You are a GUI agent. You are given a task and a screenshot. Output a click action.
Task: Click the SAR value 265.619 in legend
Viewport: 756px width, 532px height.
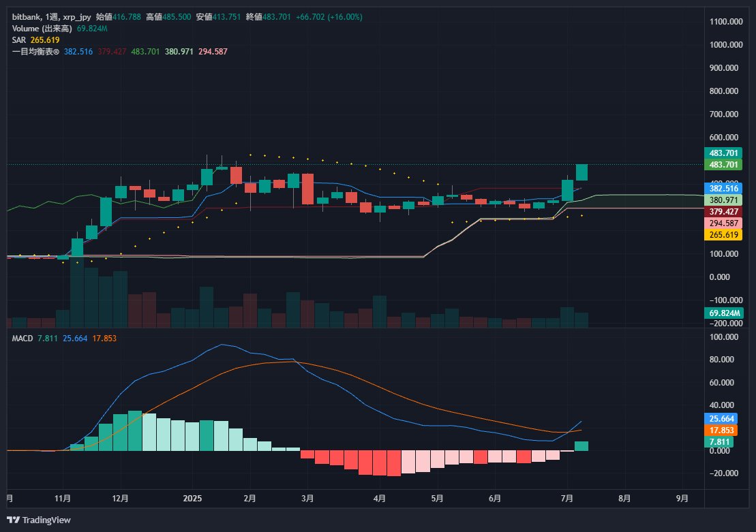point(45,40)
